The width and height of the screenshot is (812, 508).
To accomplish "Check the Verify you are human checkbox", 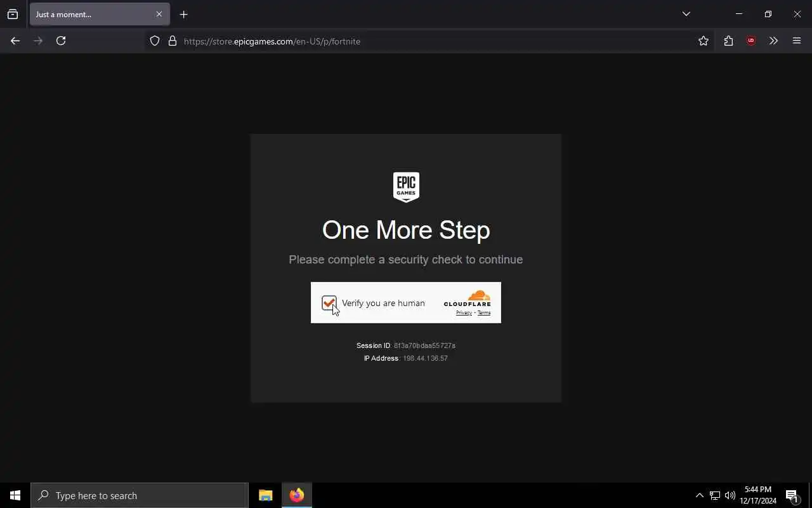I will tap(329, 303).
